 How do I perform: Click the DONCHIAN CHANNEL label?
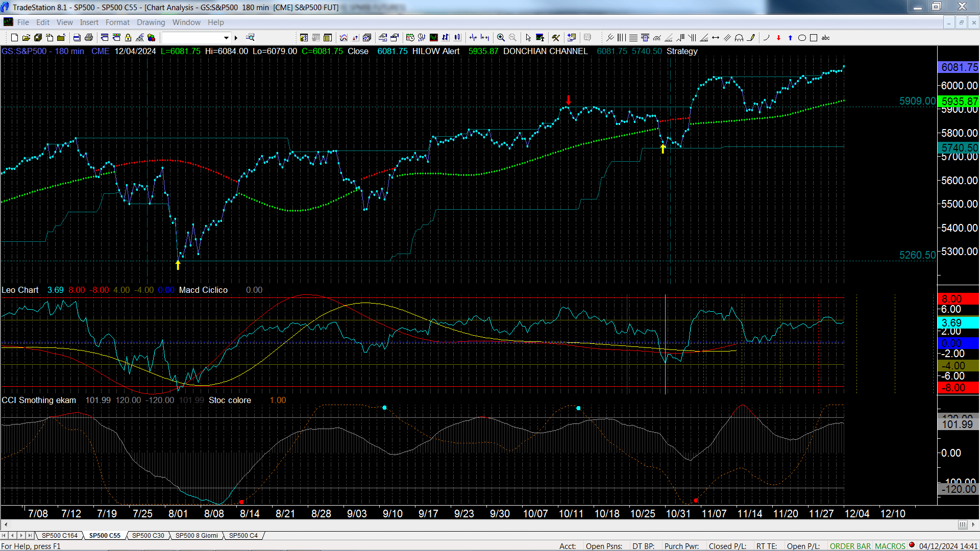[545, 51]
